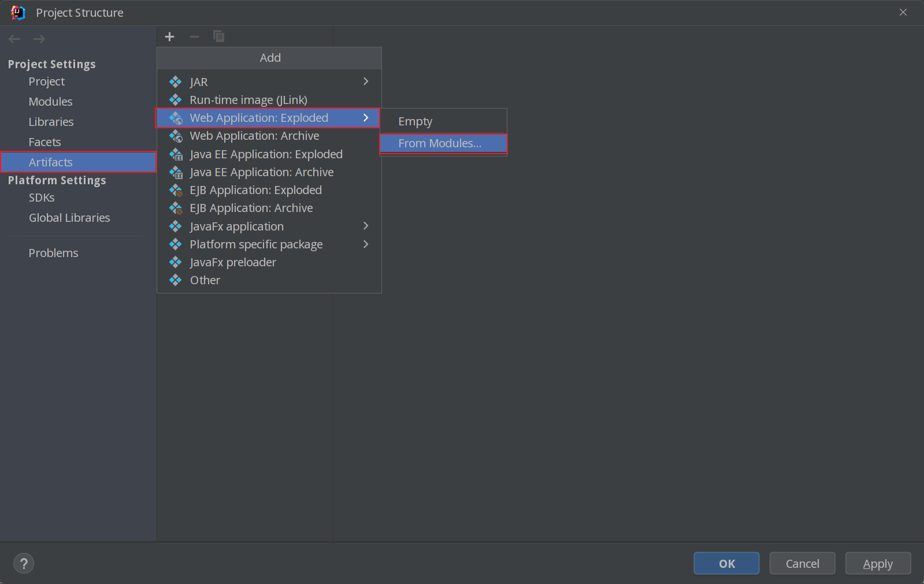
Task: Click the JAR artifact icon
Action: tap(176, 82)
